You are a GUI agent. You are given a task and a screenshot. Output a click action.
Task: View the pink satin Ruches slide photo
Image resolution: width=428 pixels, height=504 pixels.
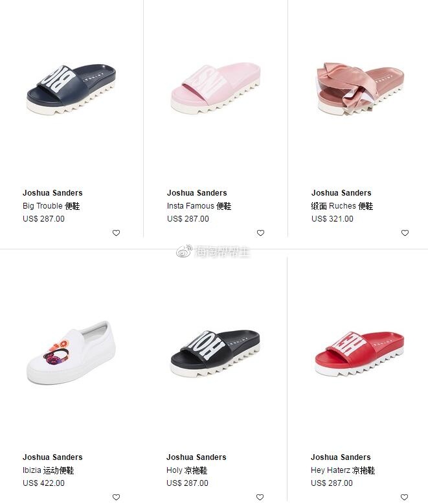(x=360, y=89)
